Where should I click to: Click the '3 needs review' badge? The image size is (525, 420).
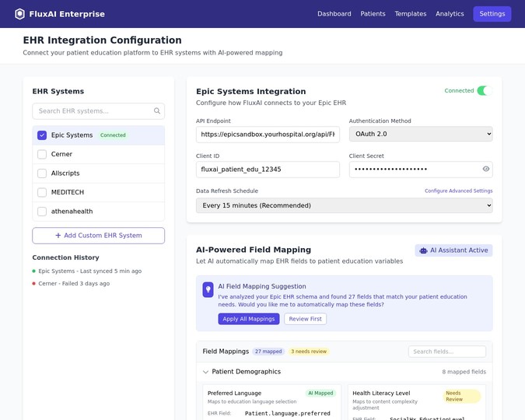coord(309,352)
